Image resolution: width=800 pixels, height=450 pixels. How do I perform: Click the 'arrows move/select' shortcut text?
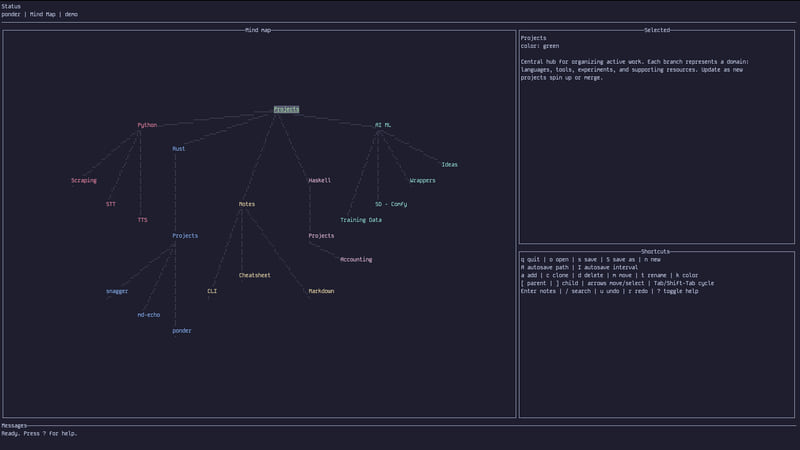pos(616,283)
